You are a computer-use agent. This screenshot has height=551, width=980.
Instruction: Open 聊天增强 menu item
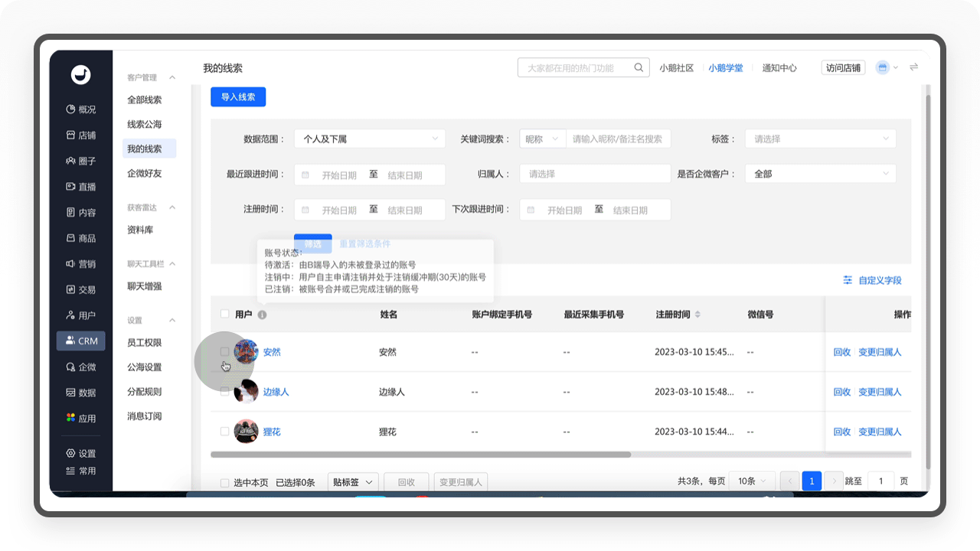pyautogui.click(x=145, y=287)
